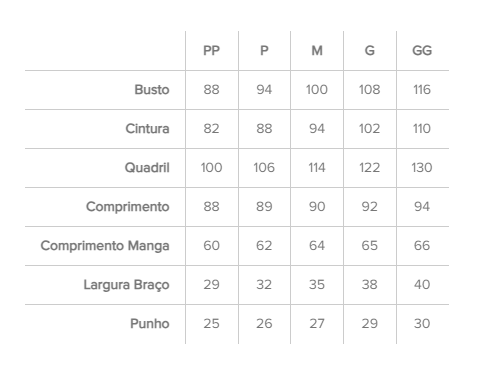Click the Comprimento Manga row label
This screenshot has width=487, height=371.
pos(105,246)
